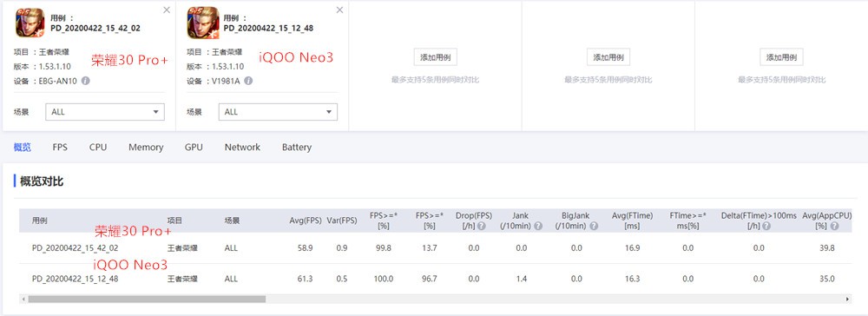Switch to the GPU tab
This screenshot has height=316, width=868.
tap(194, 148)
